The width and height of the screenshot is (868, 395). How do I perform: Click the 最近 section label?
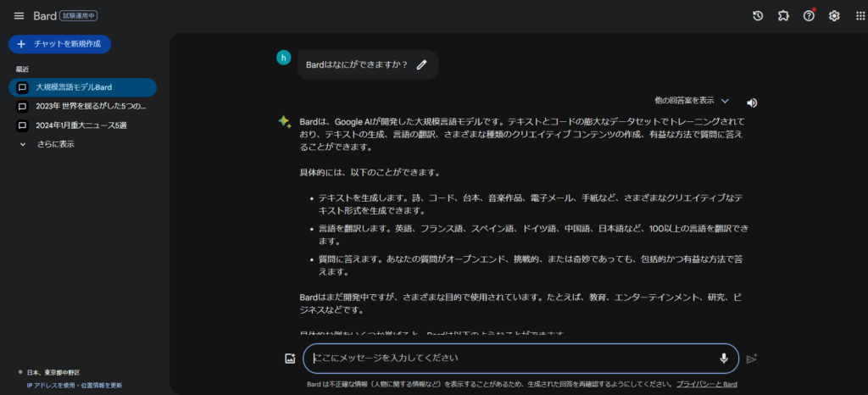point(23,70)
